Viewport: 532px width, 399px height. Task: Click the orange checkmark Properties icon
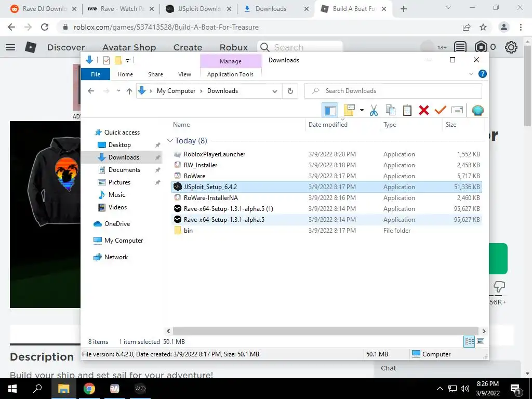pyautogui.click(x=441, y=110)
